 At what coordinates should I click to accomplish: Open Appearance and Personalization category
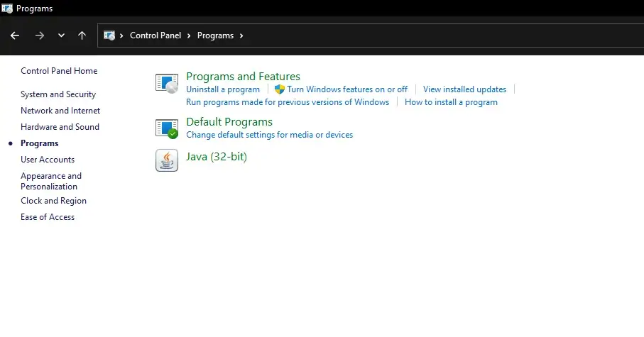pyautogui.click(x=51, y=181)
